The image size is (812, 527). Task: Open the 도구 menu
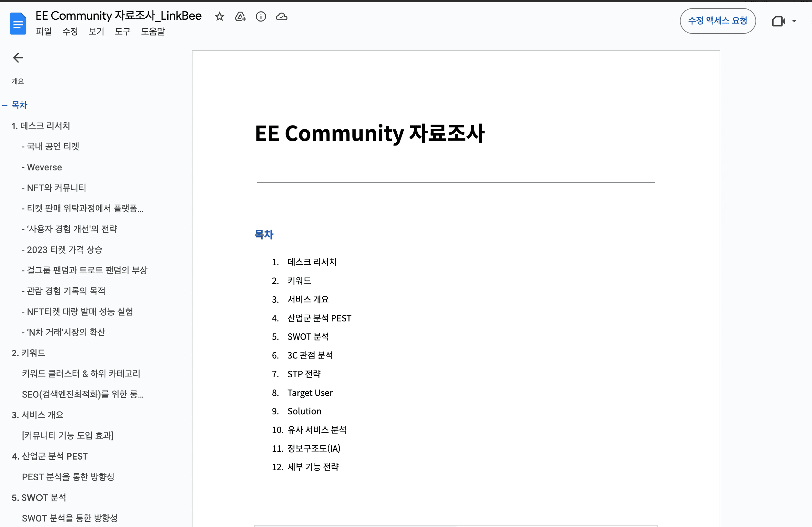[x=122, y=31]
